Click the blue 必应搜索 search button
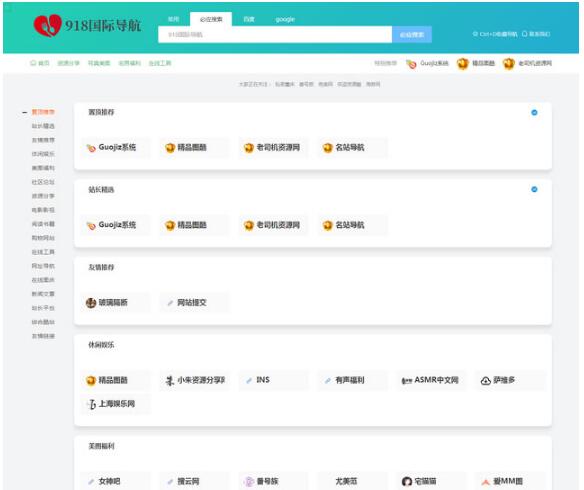Image resolution: width=584 pixels, height=490 pixels. [412, 35]
